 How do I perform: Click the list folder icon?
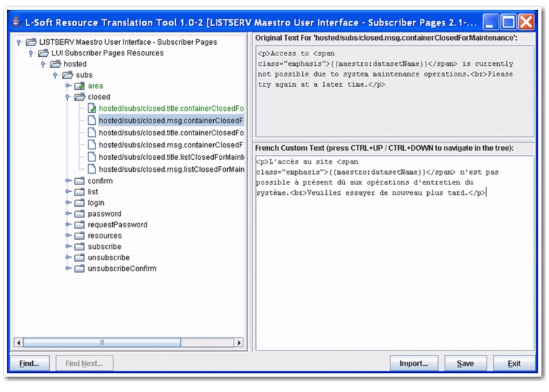[x=80, y=191]
